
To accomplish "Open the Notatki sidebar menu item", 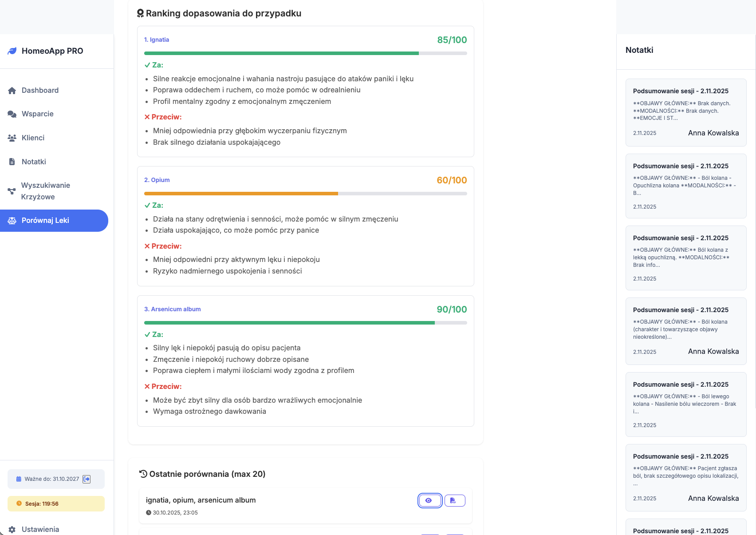I will [34, 162].
